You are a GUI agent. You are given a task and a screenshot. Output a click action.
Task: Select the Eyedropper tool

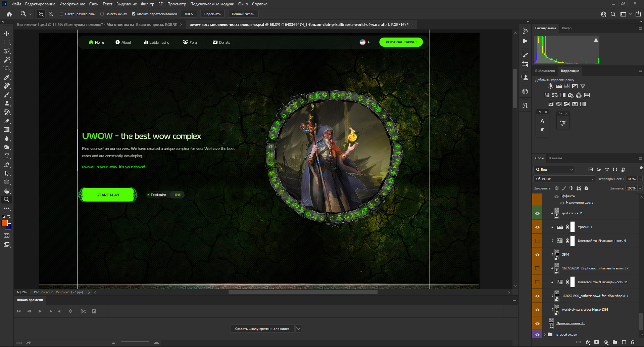pyautogui.click(x=7, y=77)
